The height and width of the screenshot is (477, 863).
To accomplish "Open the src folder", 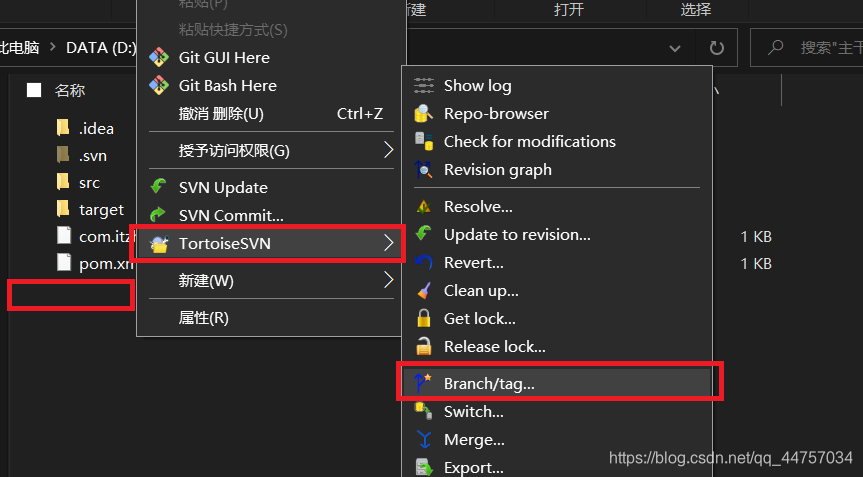I will 88,183.
